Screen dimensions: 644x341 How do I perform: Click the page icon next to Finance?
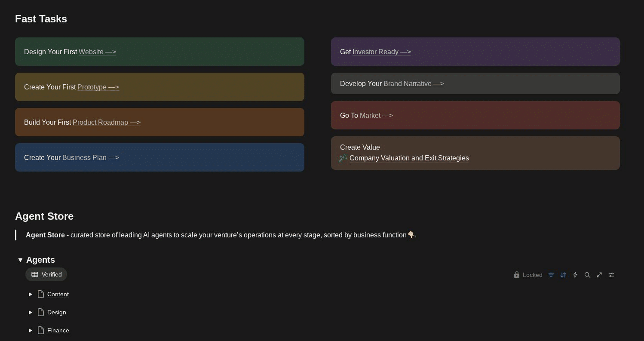pos(41,330)
